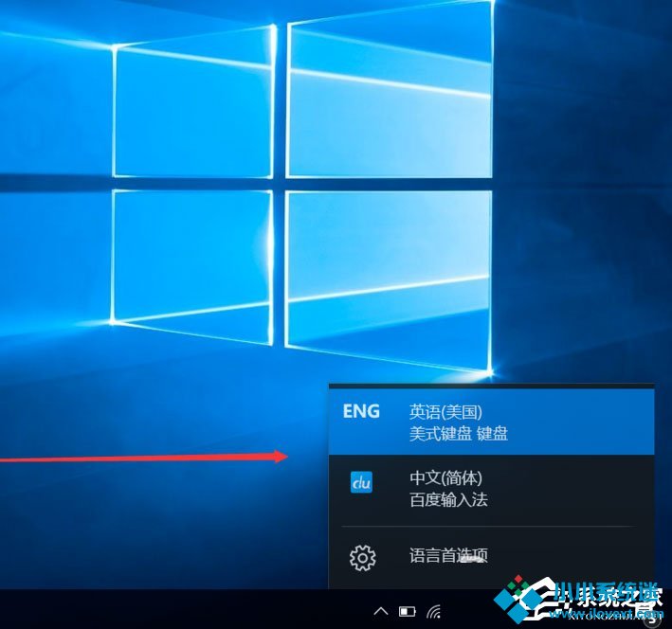This screenshot has height=629, width=672.
Task: Click the 美式键盘 键盘 text
Action: click(x=459, y=434)
